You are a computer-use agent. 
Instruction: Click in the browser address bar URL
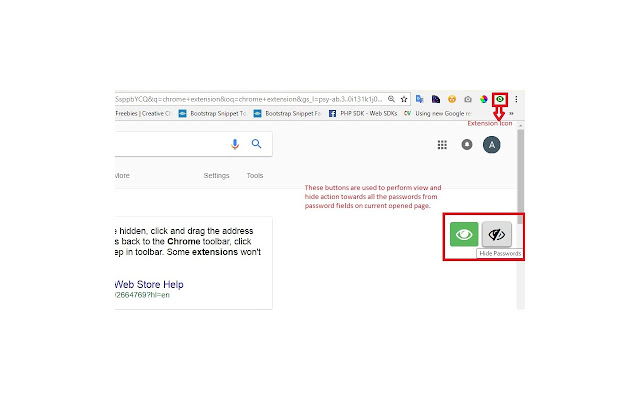pyautogui.click(x=249, y=99)
